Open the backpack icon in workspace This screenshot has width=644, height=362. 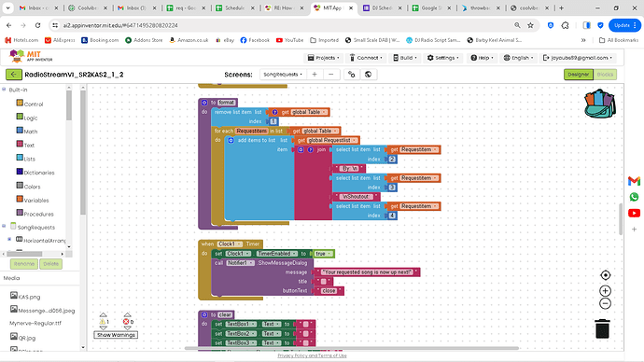(x=600, y=104)
